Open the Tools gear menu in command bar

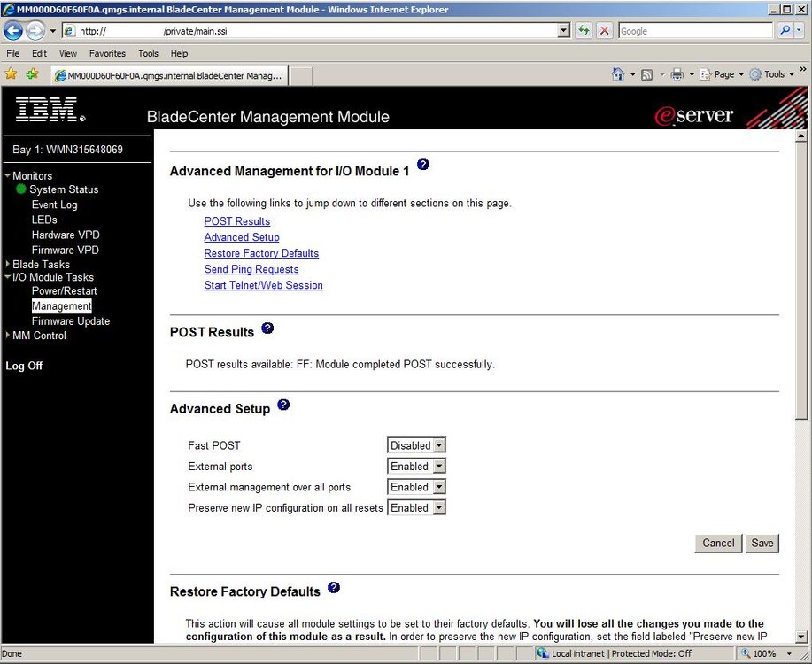(771, 74)
